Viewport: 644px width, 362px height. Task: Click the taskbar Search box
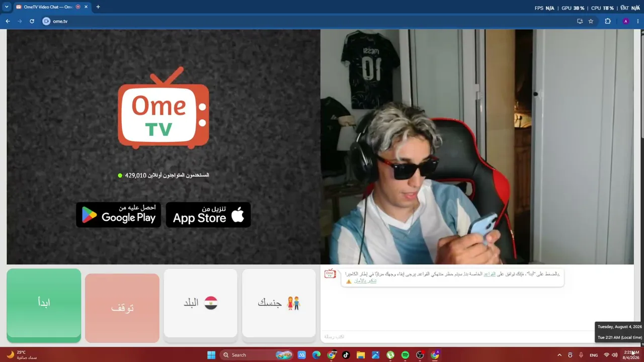[x=257, y=355]
